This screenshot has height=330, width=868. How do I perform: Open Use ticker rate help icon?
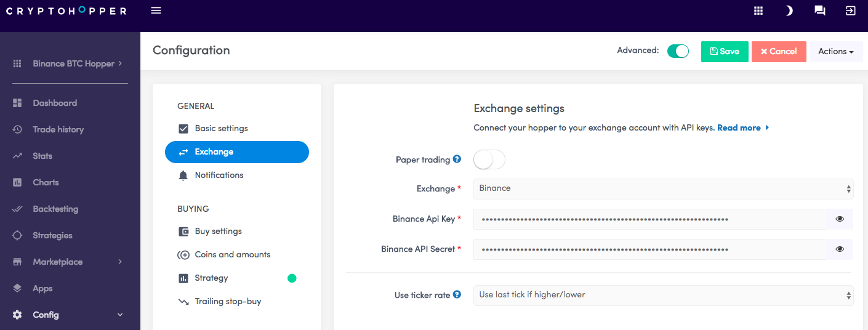point(457,294)
